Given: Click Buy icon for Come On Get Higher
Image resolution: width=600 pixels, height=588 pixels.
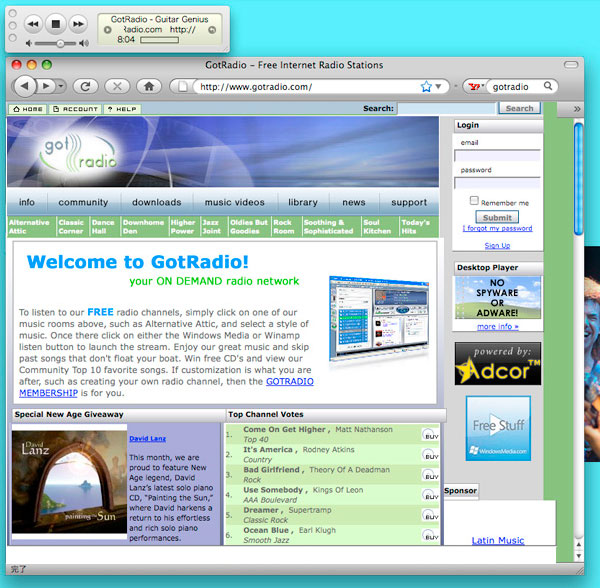Looking at the screenshot, I should point(430,435).
